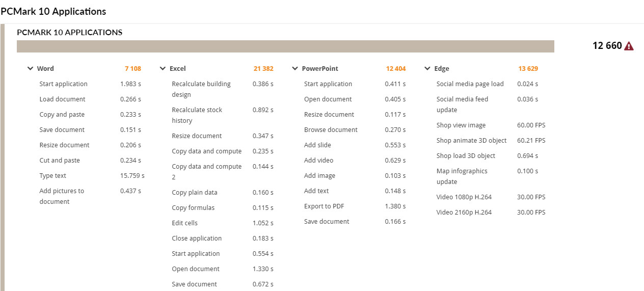Click Social media page load row
Screen dimensions: 644x291
coord(487,84)
